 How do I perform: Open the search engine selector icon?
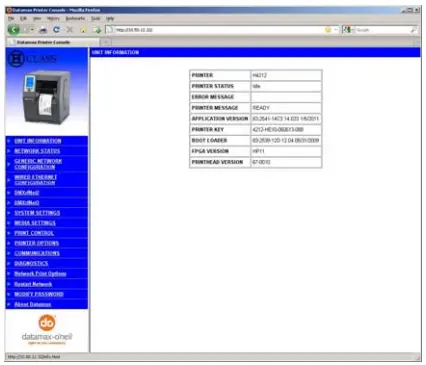click(x=348, y=30)
